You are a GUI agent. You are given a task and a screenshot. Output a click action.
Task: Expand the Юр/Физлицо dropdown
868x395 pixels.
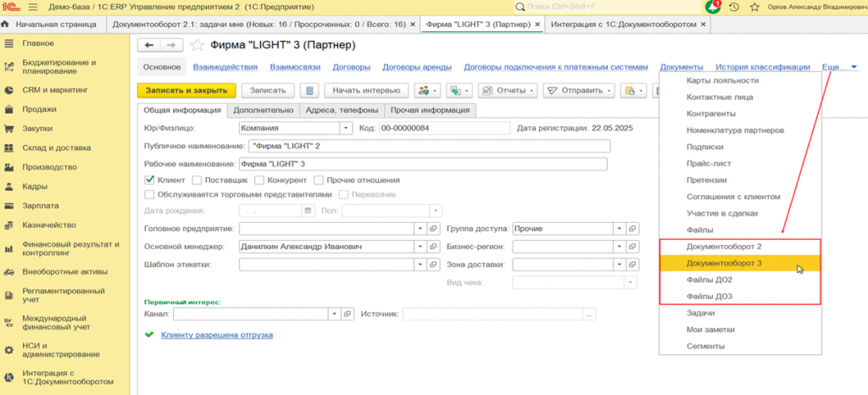[346, 128]
